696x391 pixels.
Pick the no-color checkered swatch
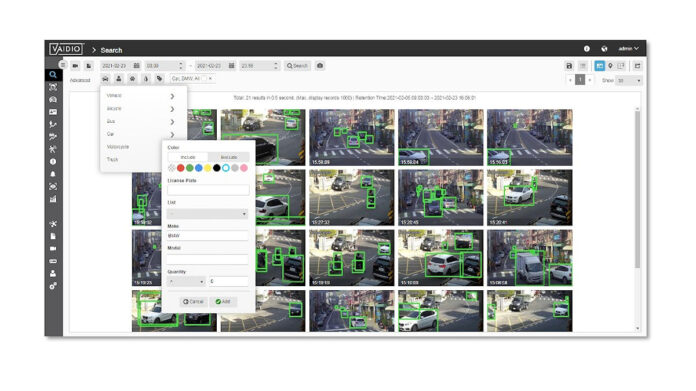tap(172, 168)
